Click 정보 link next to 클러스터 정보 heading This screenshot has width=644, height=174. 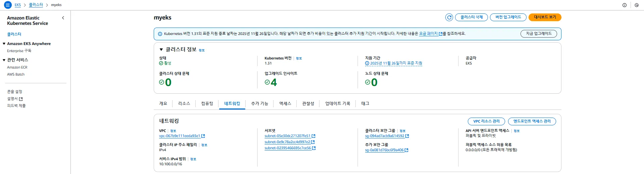pos(202,50)
